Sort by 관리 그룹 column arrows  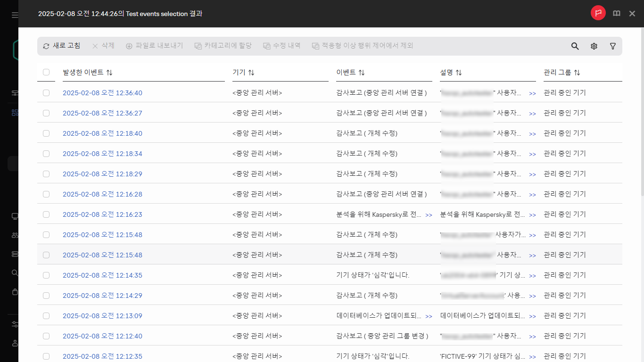(x=577, y=73)
